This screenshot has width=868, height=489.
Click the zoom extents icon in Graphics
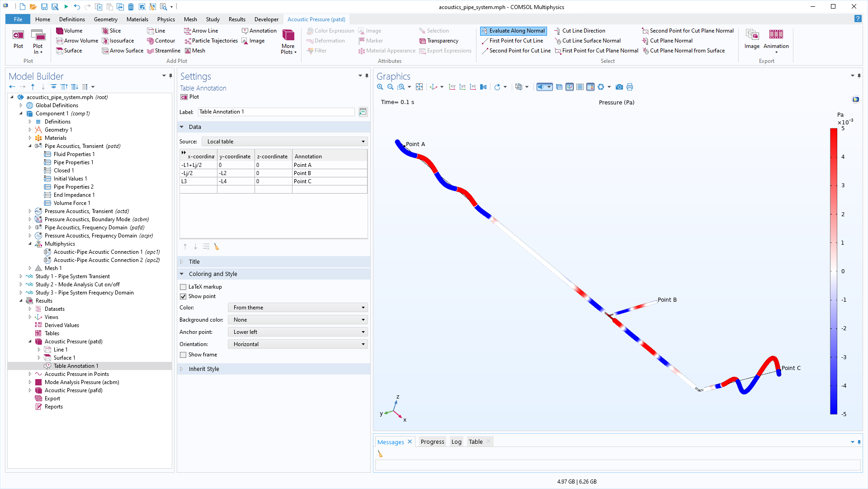click(419, 87)
